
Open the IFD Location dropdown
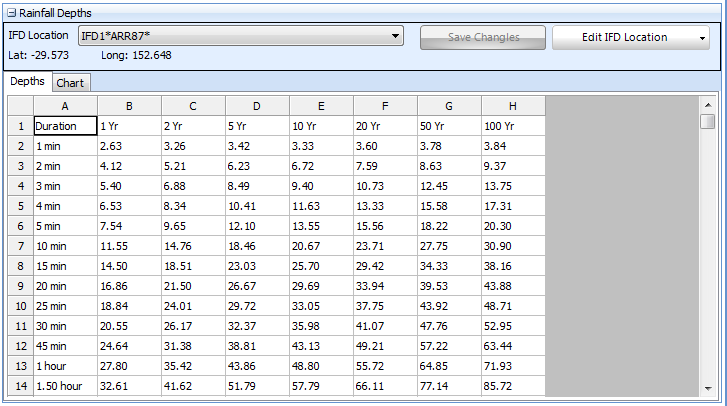[396, 37]
